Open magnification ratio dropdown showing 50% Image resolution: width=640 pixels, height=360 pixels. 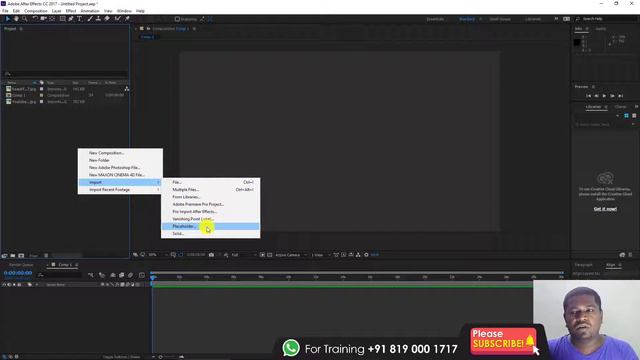[x=158, y=255]
